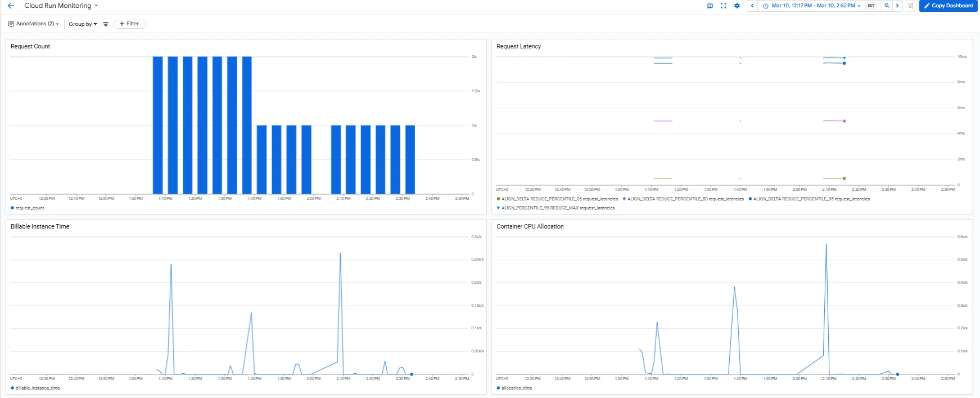The height and width of the screenshot is (398, 980).
Task: Toggle REDUCE_PERCENTILE_95 request_latencies legend entry
Action: [809, 199]
